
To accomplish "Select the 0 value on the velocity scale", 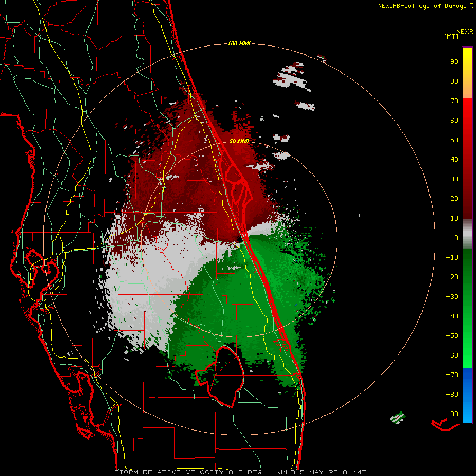I will 456,238.
